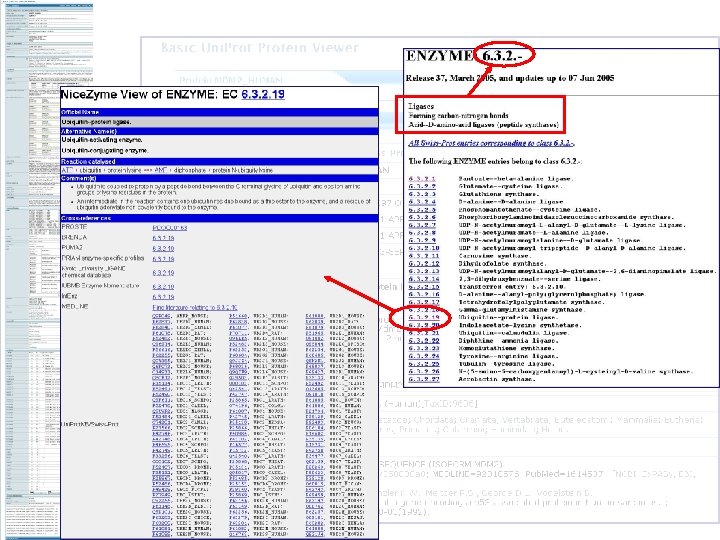Open 6.3.2.2 Glutamate--cysteine ligase link
720x540 pixels.
(x=422, y=186)
